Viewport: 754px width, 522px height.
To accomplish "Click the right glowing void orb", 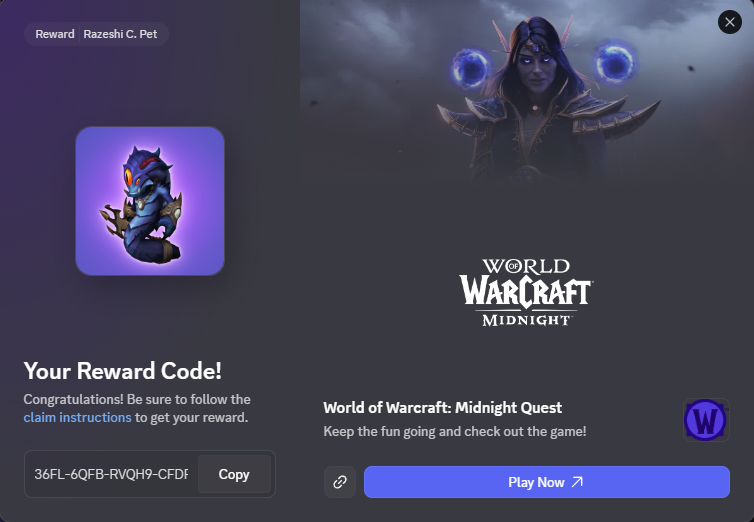I will click(x=615, y=62).
